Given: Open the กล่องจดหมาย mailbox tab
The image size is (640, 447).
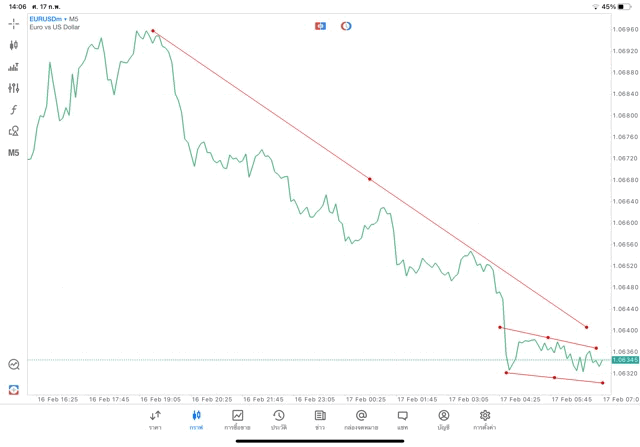Looking at the screenshot, I should [361, 420].
